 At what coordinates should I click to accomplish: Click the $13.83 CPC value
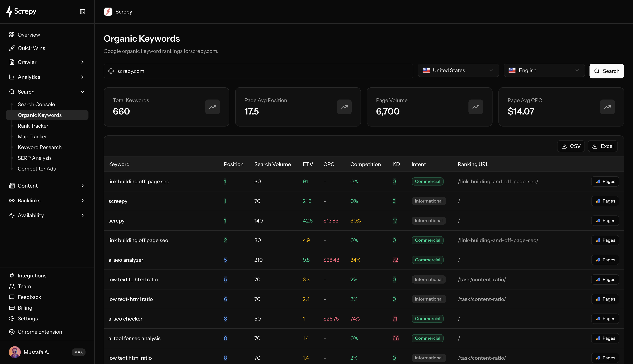pyautogui.click(x=331, y=220)
